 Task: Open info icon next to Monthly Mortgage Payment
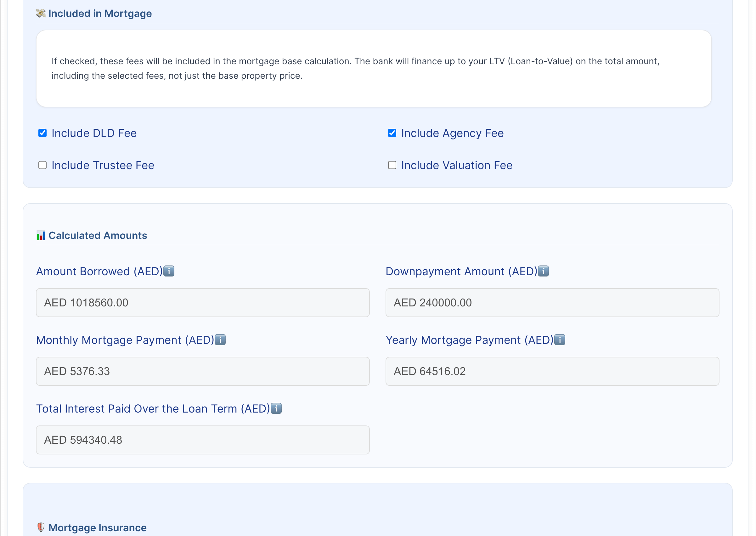pyautogui.click(x=220, y=340)
